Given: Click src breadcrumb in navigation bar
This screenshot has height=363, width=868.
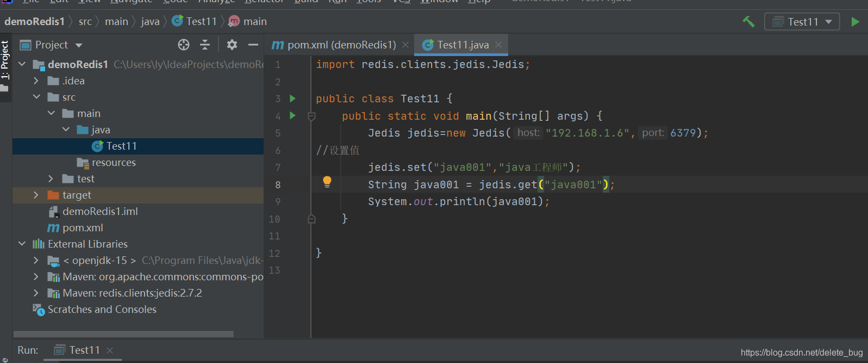Looking at the screenshot, I should (x=85, y=21).
